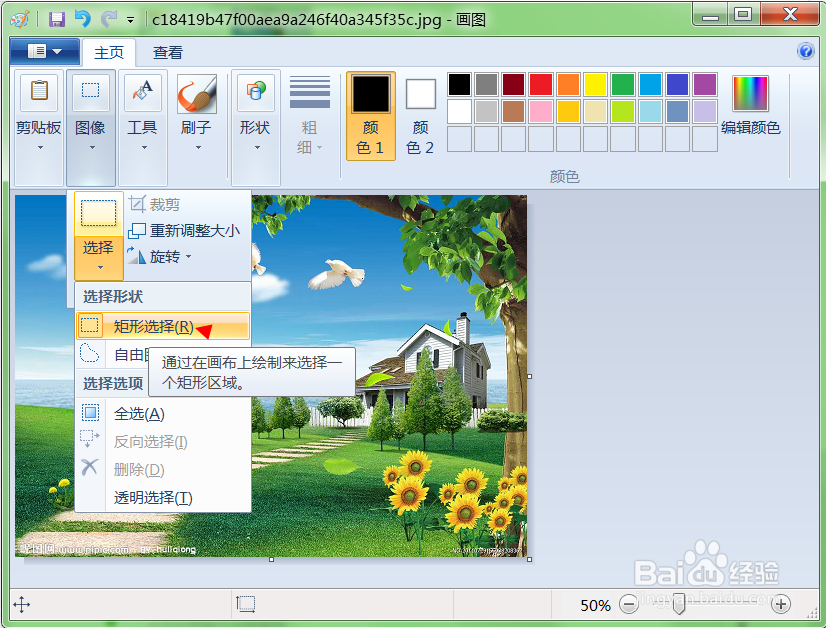Pick the black color swatch
This screenshot has height=628, width=826.
459,85
